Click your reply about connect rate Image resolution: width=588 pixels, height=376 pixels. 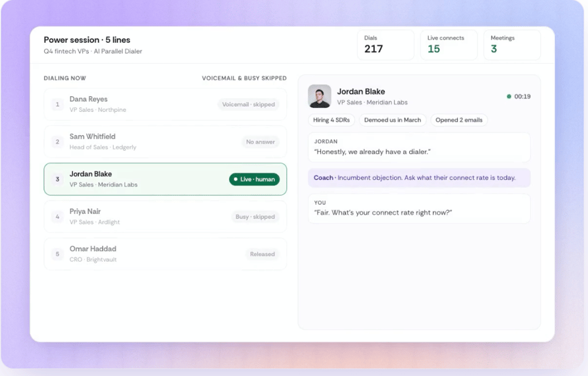[383, 213]
